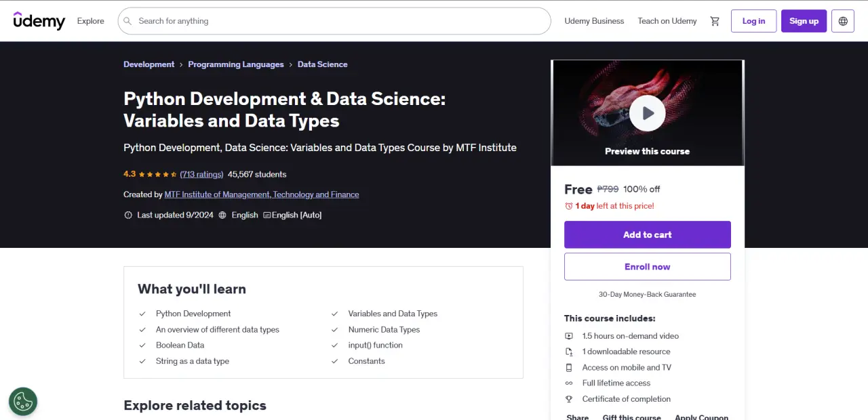
Task: Click the downloadable resource icon
Action: [x=569, y=352]
